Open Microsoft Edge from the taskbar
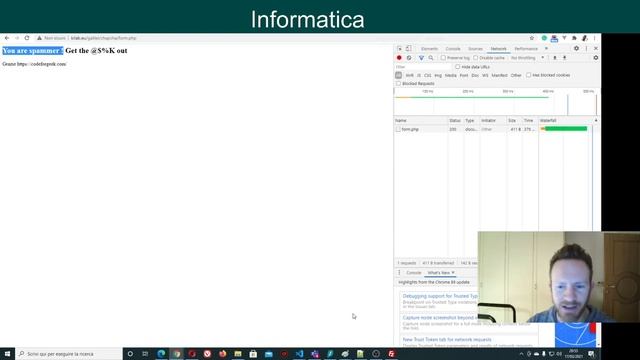This screenshot has width=640, height=360. (161, 353)
